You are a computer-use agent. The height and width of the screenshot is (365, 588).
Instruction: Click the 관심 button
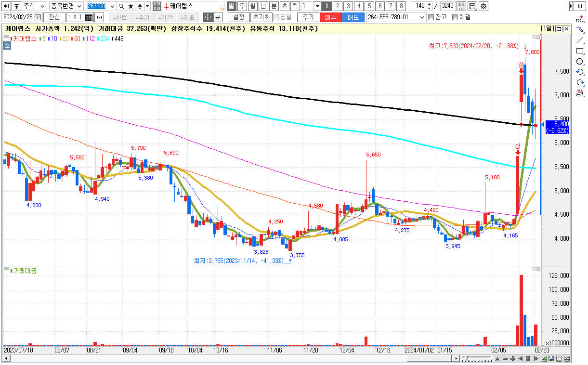54,17
